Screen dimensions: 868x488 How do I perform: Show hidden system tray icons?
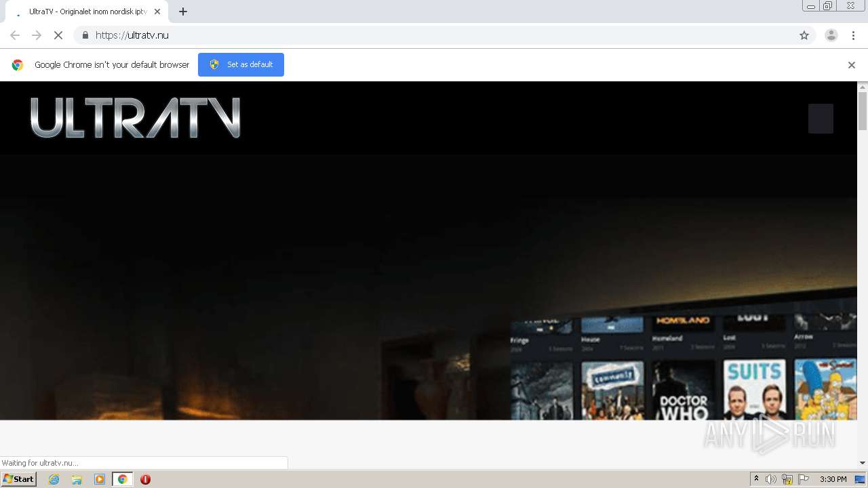click(756, 479)
